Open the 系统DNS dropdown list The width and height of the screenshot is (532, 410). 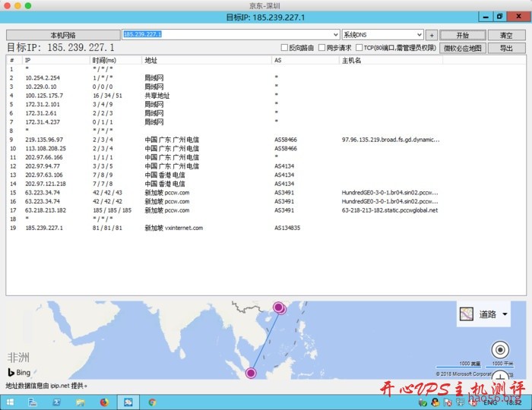tap(419, 35)
